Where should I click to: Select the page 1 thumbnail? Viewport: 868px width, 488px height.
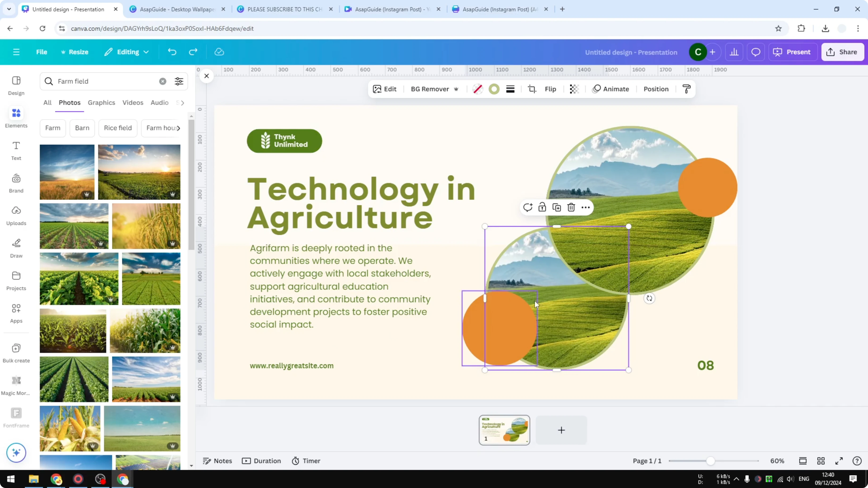pos(504,430)
